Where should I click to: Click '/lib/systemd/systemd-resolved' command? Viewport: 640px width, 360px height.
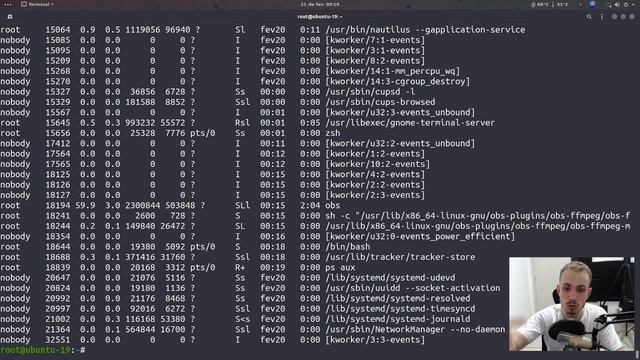point(398,298)
